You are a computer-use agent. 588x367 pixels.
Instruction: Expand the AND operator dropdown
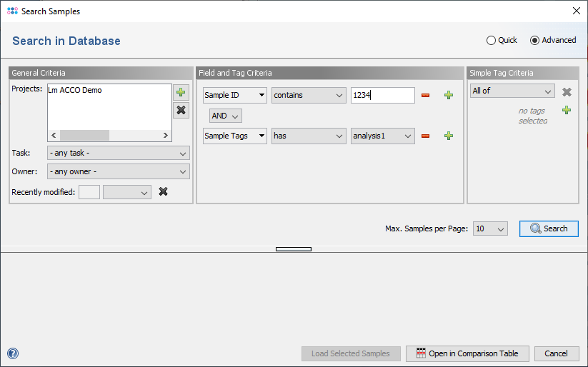(x=226, y=116)
